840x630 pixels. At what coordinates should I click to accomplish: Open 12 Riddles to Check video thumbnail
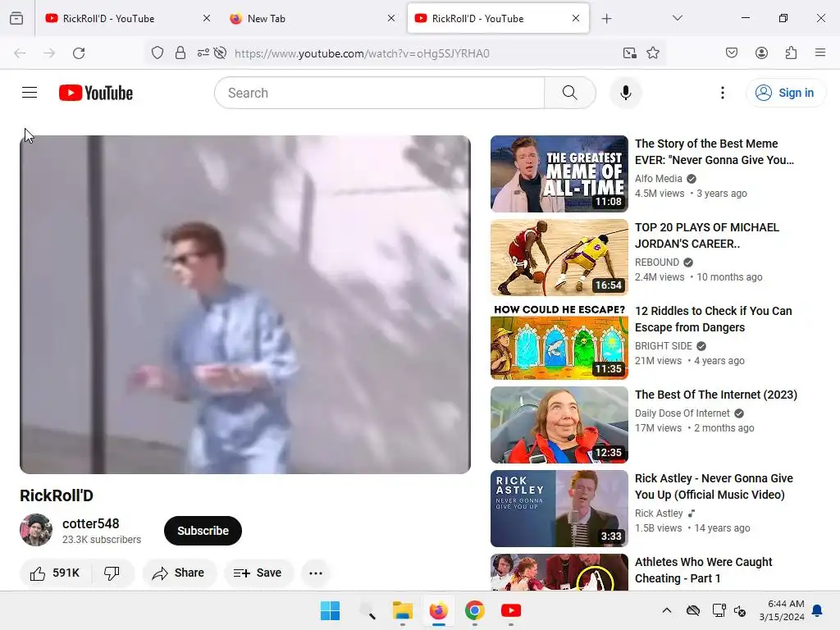[559, 340]
